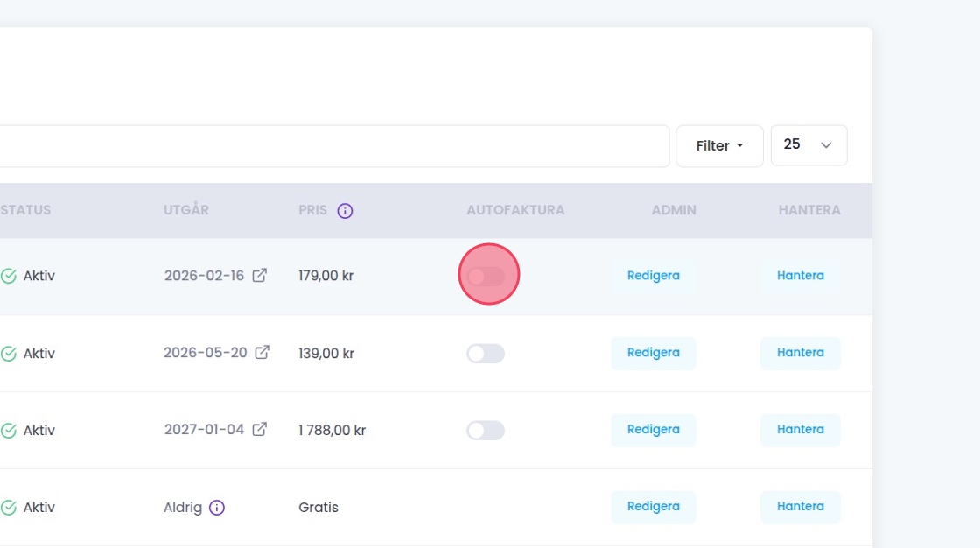Click the info icon next to PRIS header

[x=345, y=211]
